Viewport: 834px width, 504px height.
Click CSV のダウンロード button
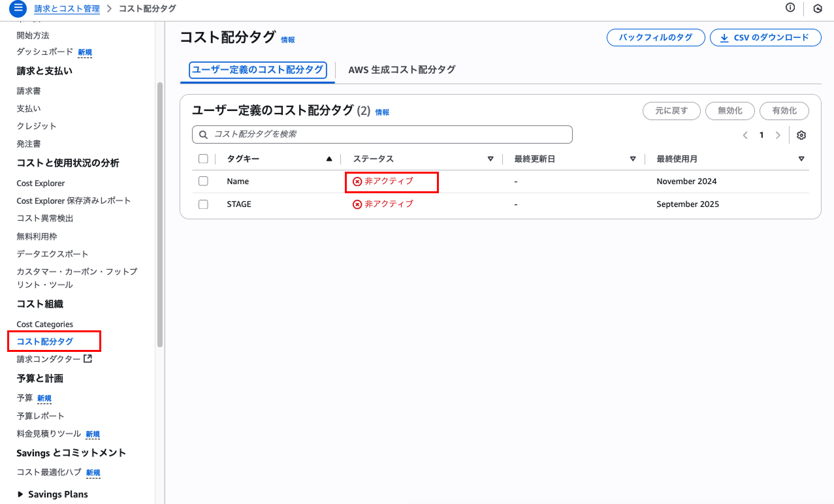click(765, 38)
